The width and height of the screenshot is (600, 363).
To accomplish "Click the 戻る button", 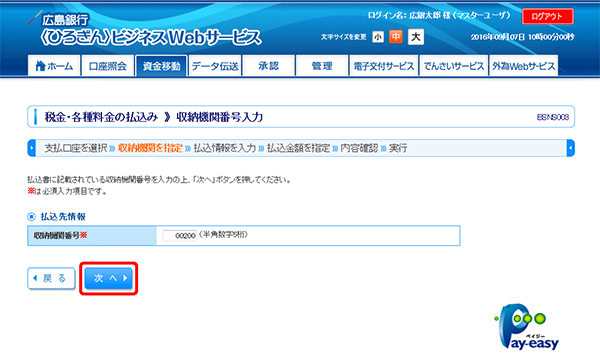I will click(51, 278).
